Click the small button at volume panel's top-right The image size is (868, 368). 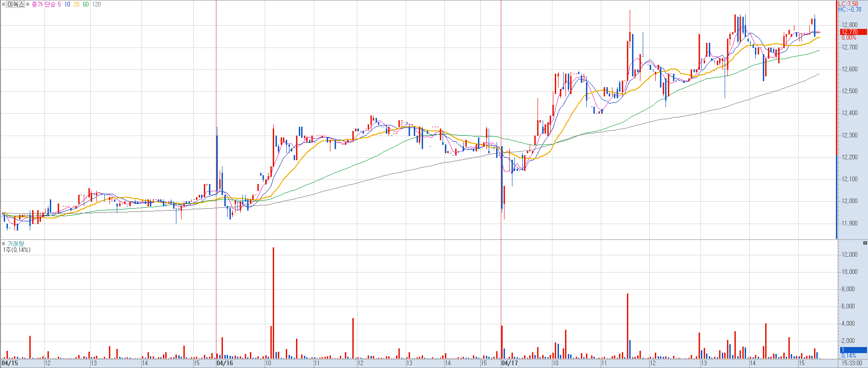865,243
